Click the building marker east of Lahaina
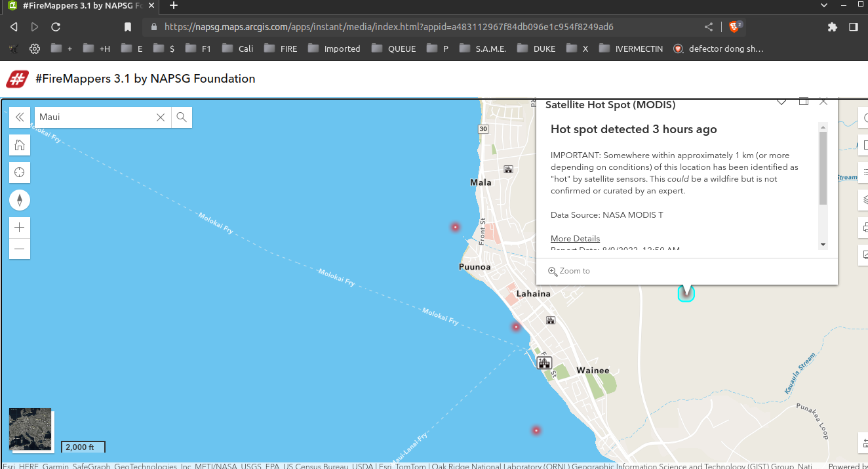 tap(551, 320)
